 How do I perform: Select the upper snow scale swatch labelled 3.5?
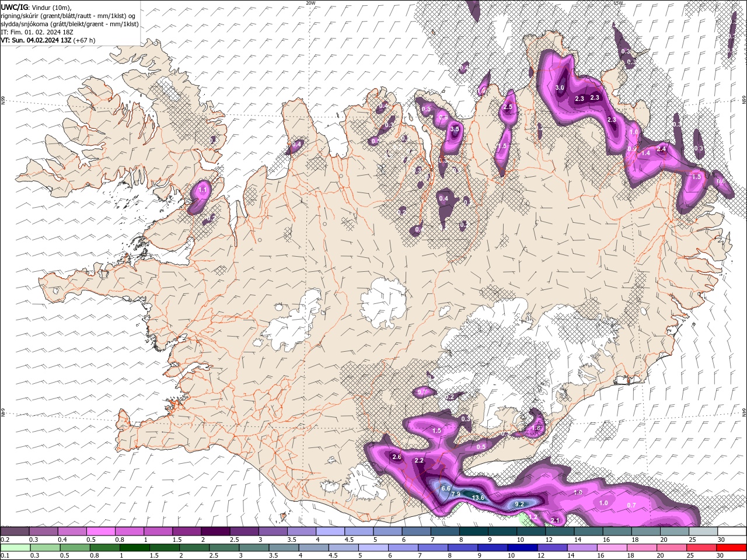[302, 531]
